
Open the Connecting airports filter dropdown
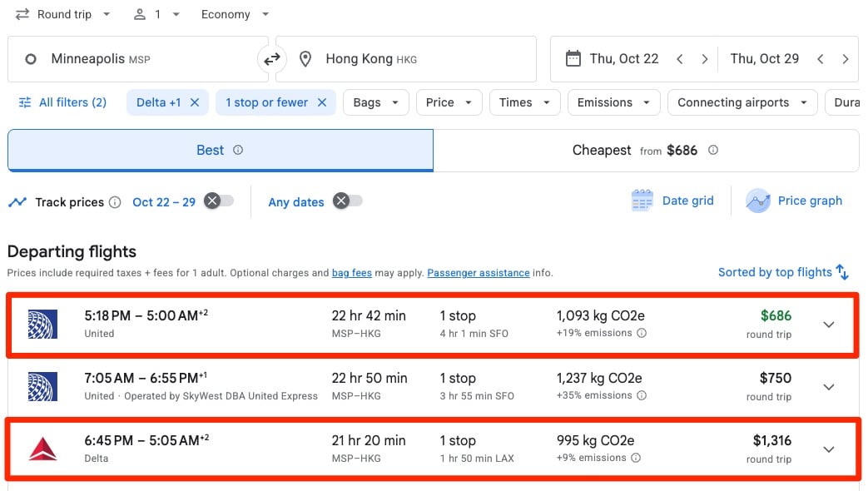click(742, 102)
